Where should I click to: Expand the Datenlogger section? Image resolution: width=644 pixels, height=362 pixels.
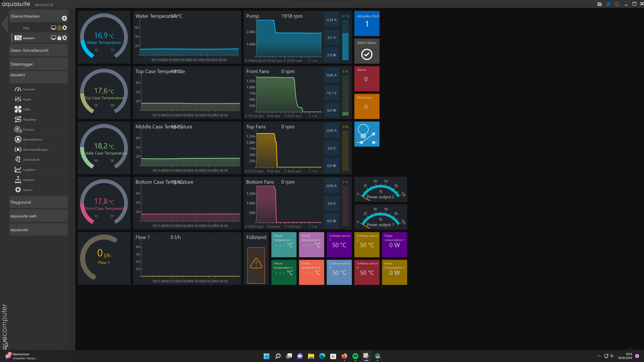pos(39,64)
